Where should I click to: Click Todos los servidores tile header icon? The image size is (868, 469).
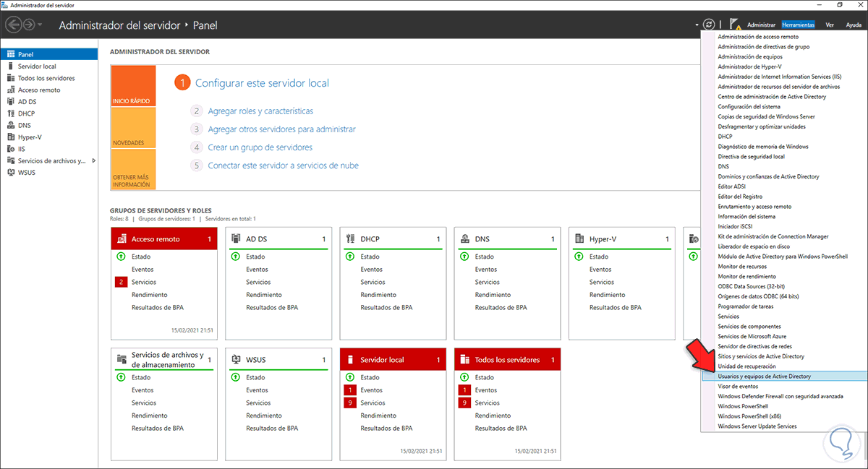(465, 359)
